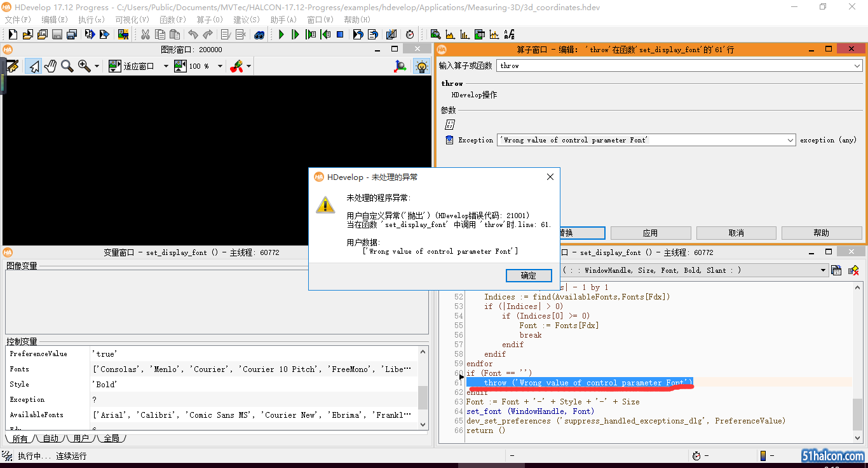Select the PreferenceValue variable row
The width and height of the screenshot is (868, 468).
(212, 354)
